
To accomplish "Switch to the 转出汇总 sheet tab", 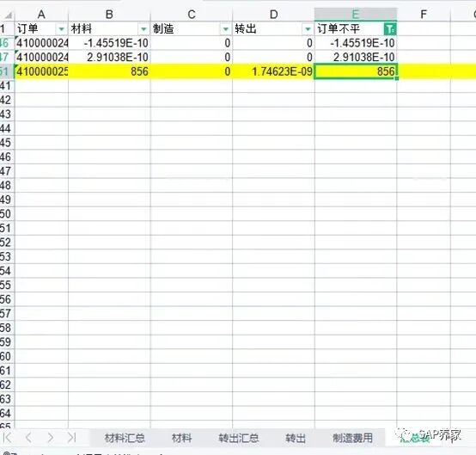I will click(x=239, y=438).
